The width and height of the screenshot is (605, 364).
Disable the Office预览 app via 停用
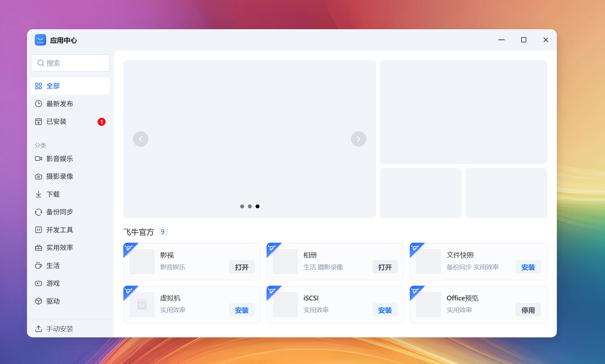coord(528,310)
